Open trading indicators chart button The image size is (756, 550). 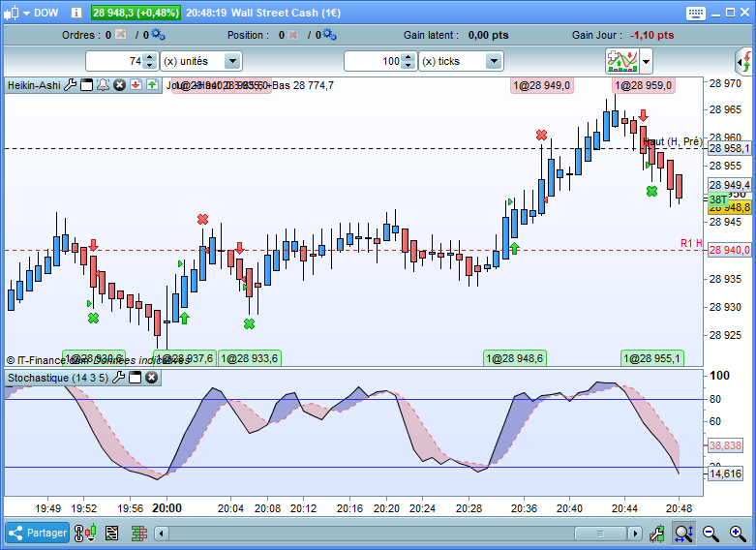pos(622,61)
